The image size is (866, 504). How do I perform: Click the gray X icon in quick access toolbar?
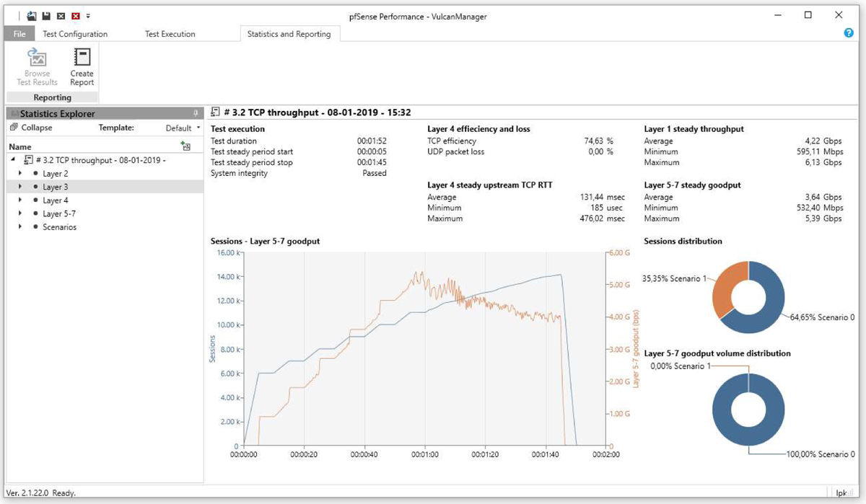(x=61, y=15)
